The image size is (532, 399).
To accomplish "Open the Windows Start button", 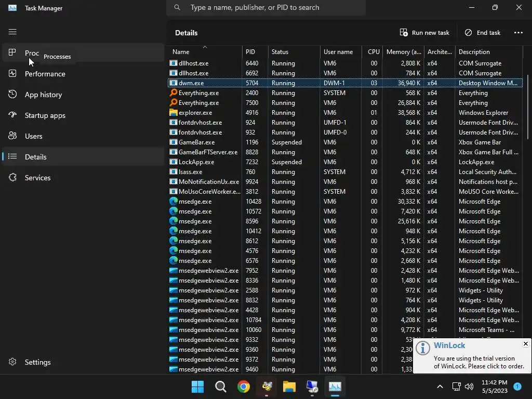I will click(197, 387).
